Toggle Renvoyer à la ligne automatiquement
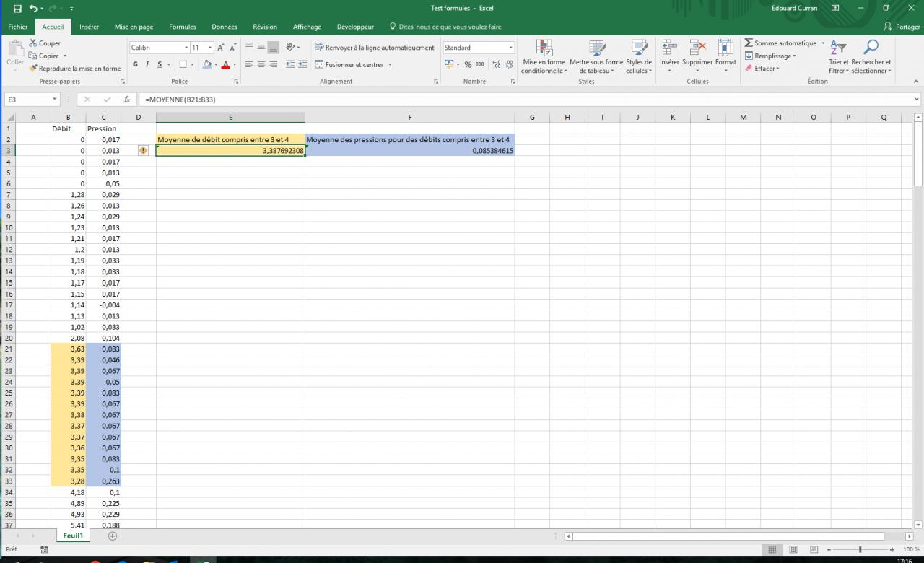Viewport: 924px width, 563px height. click(375, 48)
